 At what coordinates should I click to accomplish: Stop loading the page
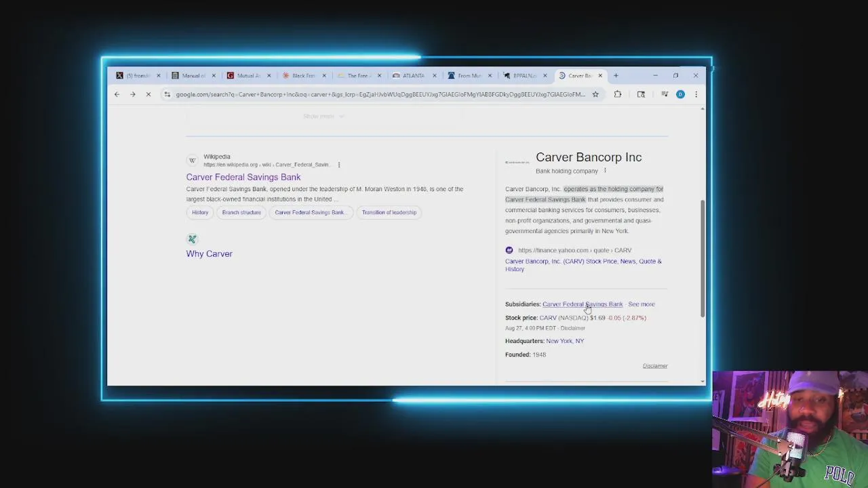point(149,94)
